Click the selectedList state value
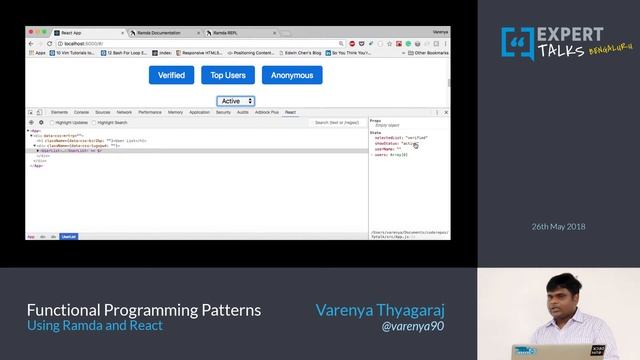The width and height of the screenshot is (640, 360). tap(416, 138)
